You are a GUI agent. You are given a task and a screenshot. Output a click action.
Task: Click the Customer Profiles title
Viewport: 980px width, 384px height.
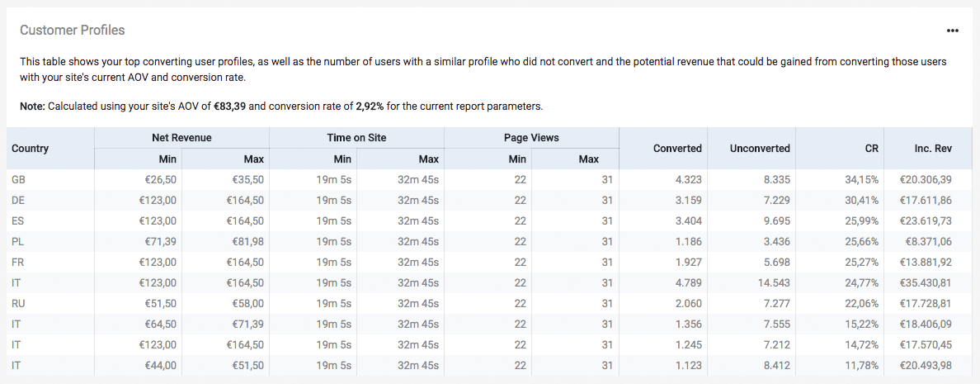coord(73,30)
